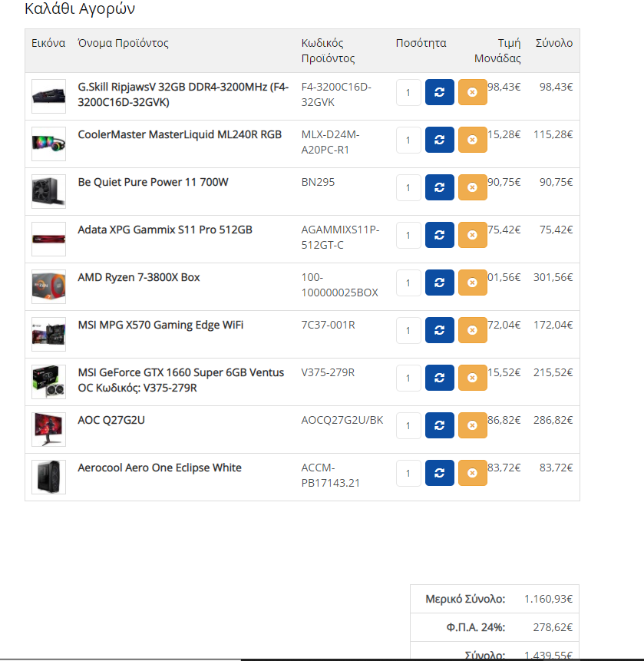Update quantity for MSI GeForce GTX 1660 Super
The image size is (644, 661).
440,378
